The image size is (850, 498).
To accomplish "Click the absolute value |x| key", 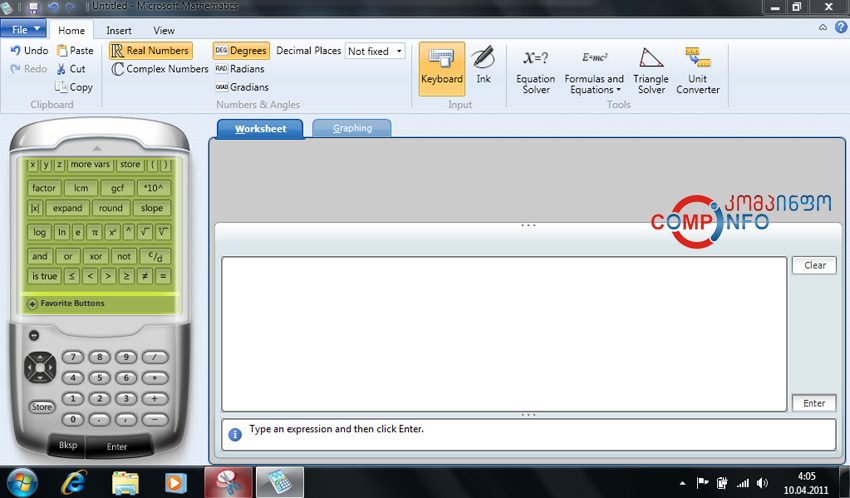I will click(35, 208).
